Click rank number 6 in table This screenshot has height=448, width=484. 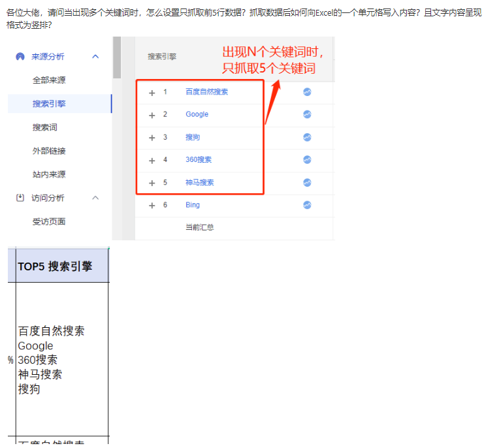click(x=165, y=205)
